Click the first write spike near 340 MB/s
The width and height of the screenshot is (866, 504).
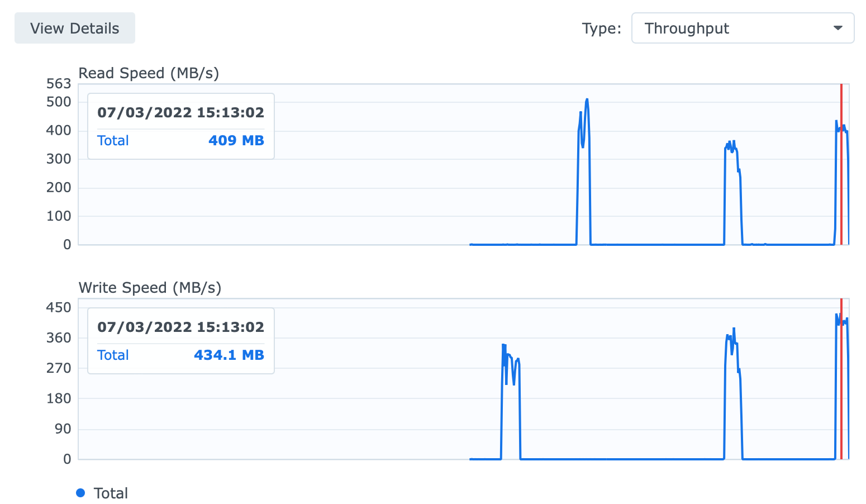pyautogui.click(x=503, y=346)
